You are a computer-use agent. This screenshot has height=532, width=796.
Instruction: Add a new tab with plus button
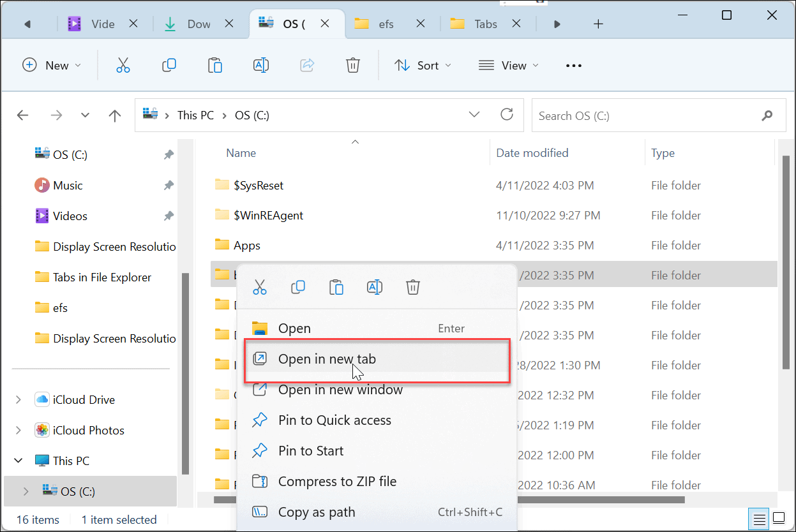coord(598,24)
